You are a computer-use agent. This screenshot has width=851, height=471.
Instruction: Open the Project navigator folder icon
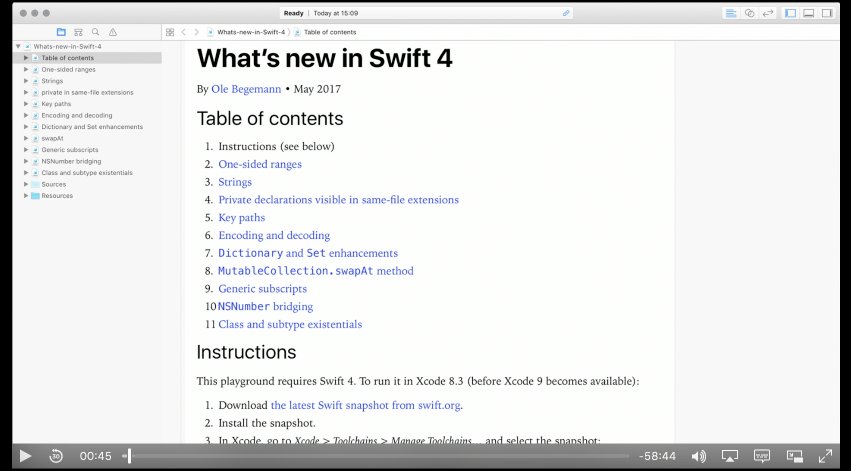click(x=61, y=32)
